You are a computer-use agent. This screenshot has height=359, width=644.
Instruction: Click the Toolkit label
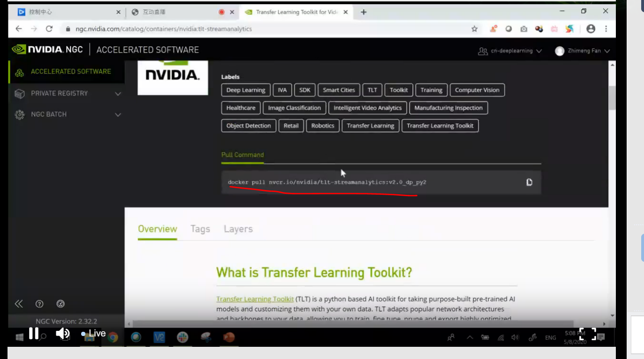[x=399, y=90]
